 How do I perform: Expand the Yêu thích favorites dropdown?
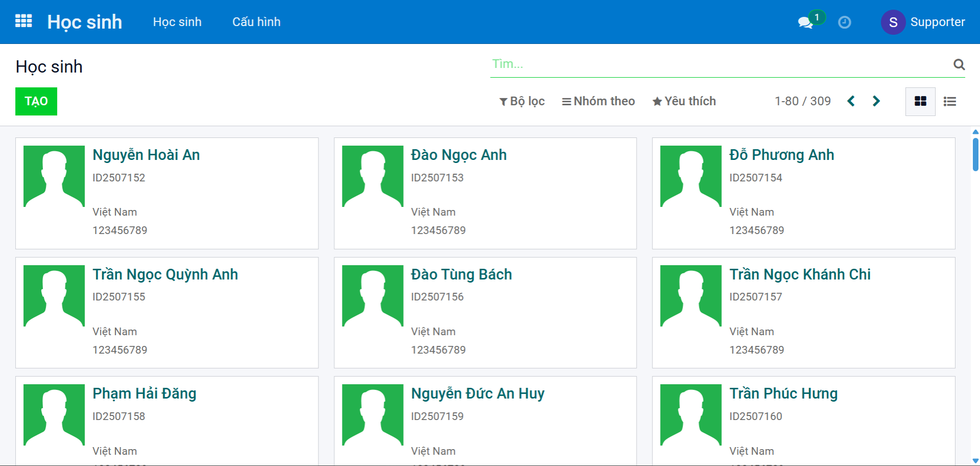pyautogui.click(x=684, y=101)
